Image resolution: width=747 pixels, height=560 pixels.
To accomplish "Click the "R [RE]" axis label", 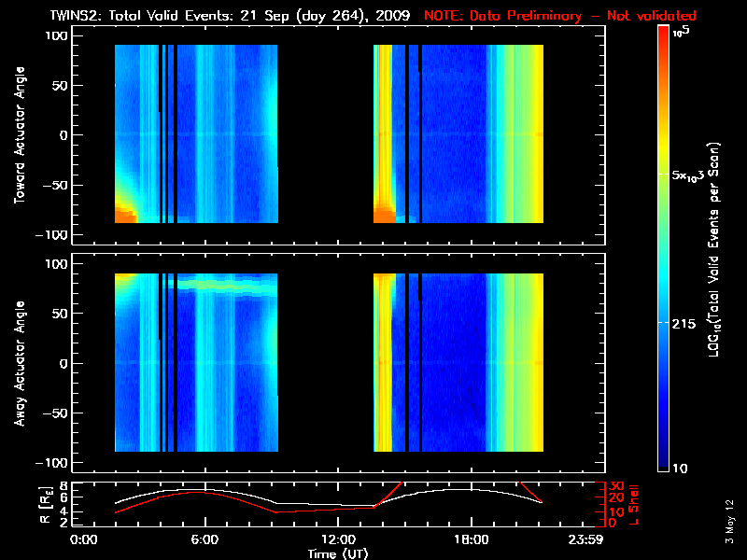I will [45, 505].
